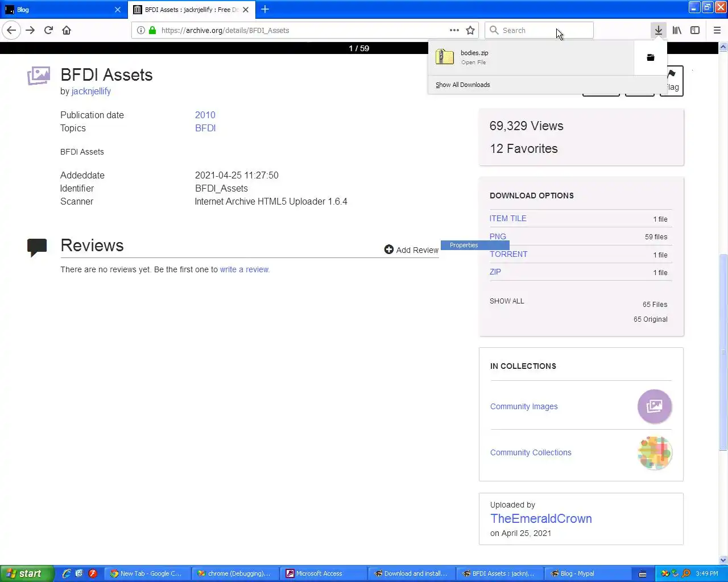This screenshot has width=728, height=582.
Task: Click the ZIP download link
Action: (495, 272)
